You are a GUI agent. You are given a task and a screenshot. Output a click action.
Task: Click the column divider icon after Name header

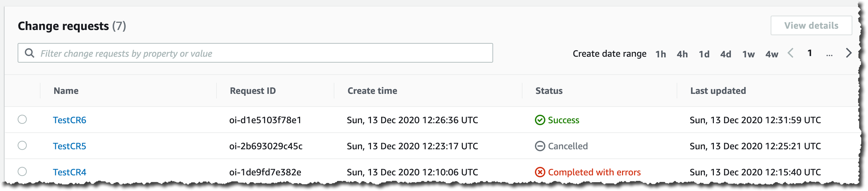(217, 91)
